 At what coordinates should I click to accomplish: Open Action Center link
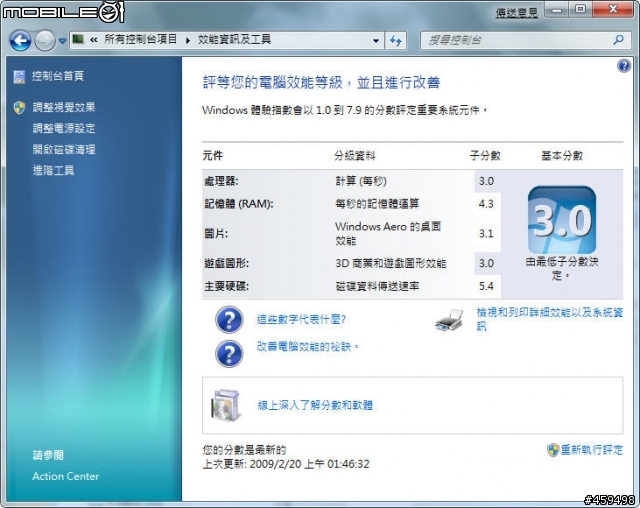pyautogui.click(x=66, y=476)
